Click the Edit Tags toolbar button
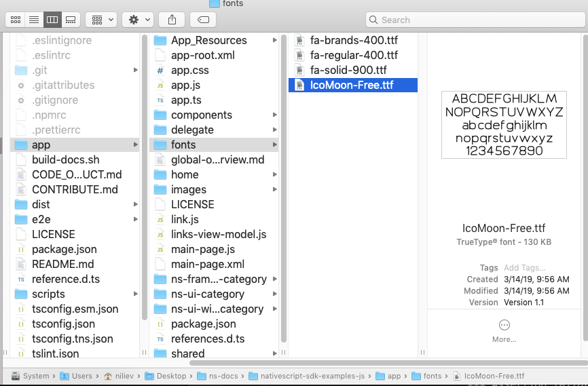 click(203, 20)
